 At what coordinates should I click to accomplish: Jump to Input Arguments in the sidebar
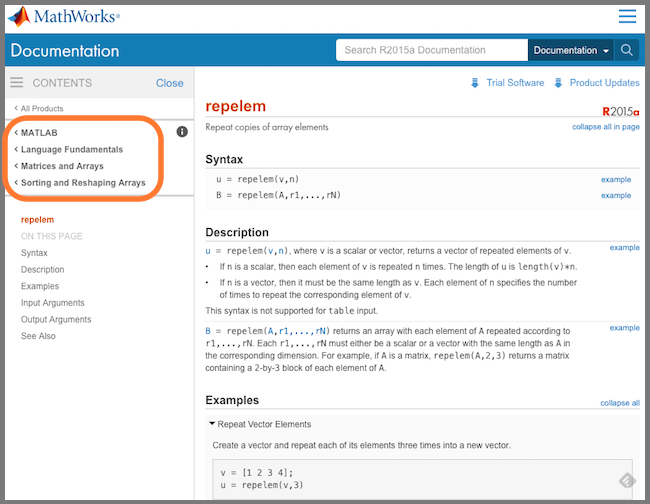tap(53, 303)
